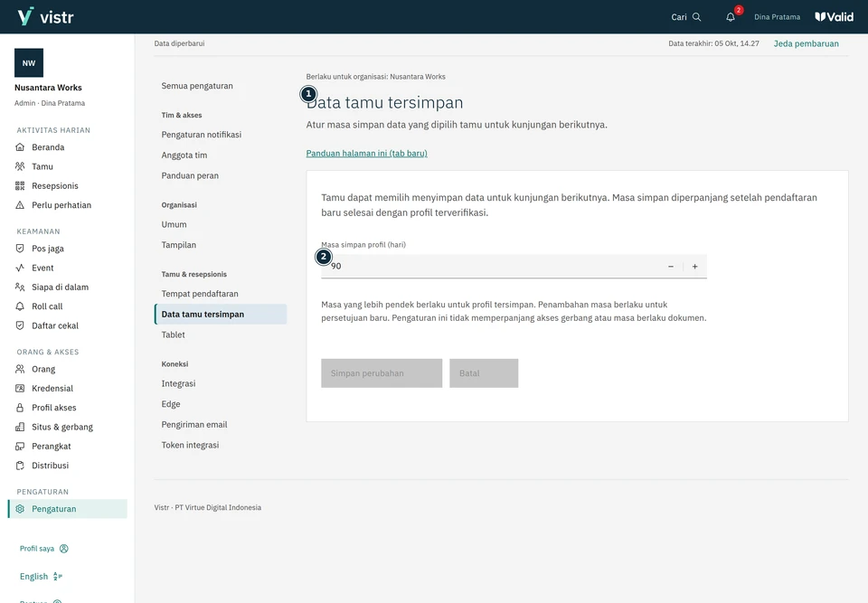The width and height of the screenshot is (868, 603).
Task: Select Pengaturan in sidebar
Action: pos(68,509)
